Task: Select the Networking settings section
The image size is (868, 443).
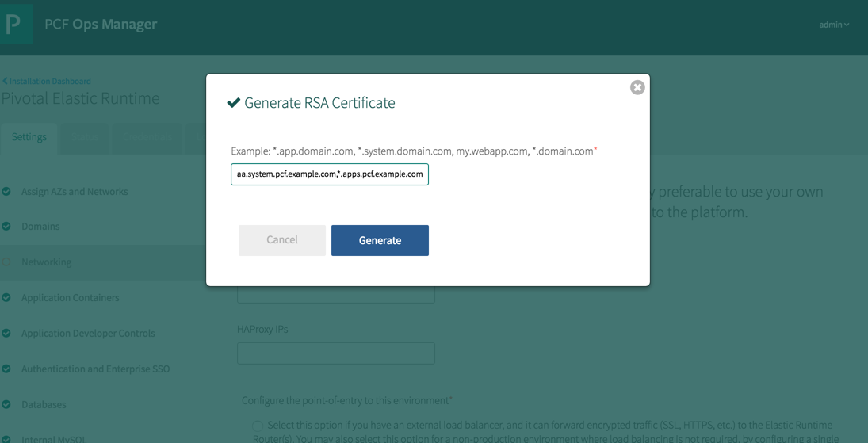Action: pos(46,262)
